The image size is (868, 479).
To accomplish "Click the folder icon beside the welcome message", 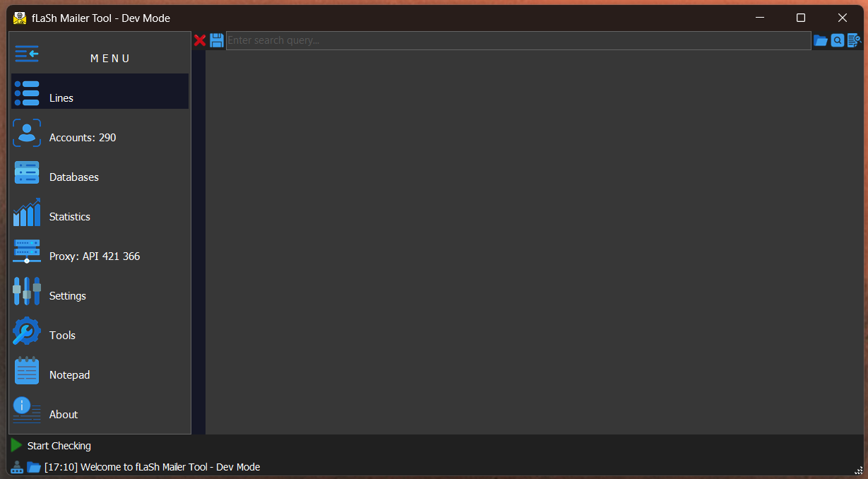I will (34, 467).
